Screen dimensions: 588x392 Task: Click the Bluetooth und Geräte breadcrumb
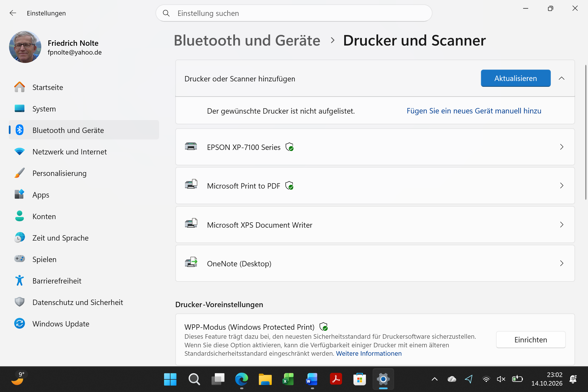tap(247, 41)
